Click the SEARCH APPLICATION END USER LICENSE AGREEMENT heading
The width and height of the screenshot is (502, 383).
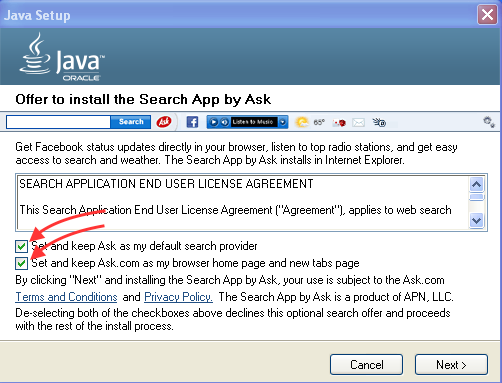pos(166,184)
